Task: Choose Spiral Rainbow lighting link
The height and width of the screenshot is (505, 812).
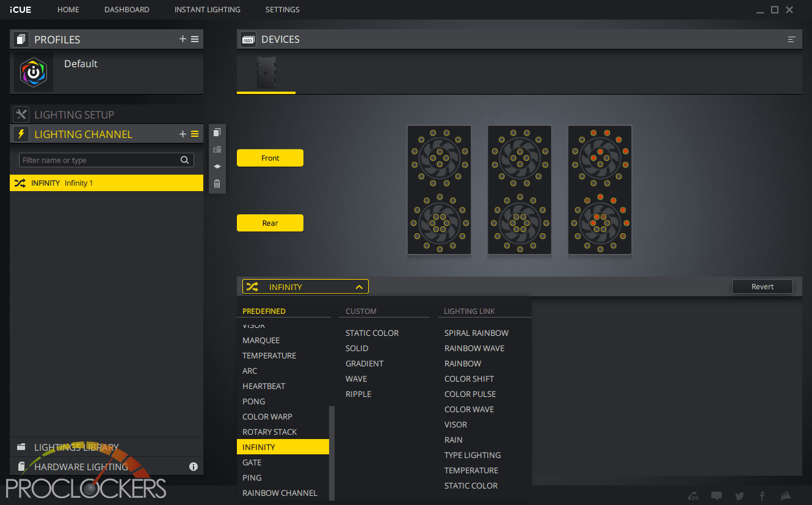Action: [x=476, y=333]
